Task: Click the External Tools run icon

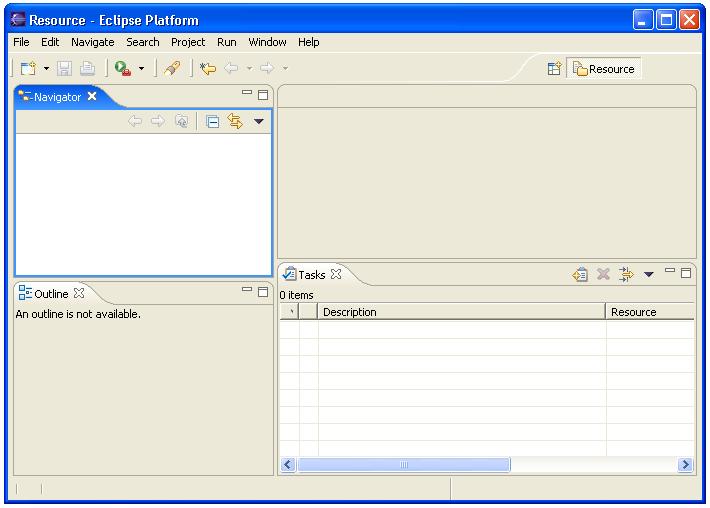Action: coord(123,68)
